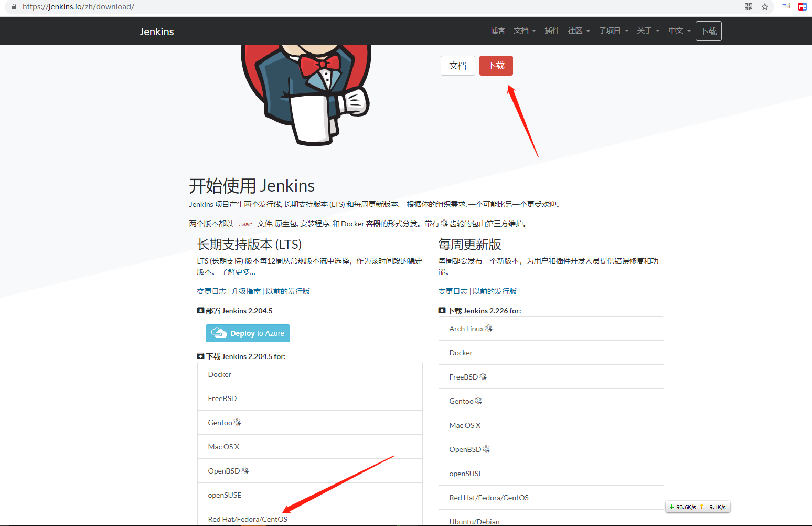The image size is (812, 526).
Task: Select Ubuntu/Debian in the weekly list
Action: tap(551, 518)
